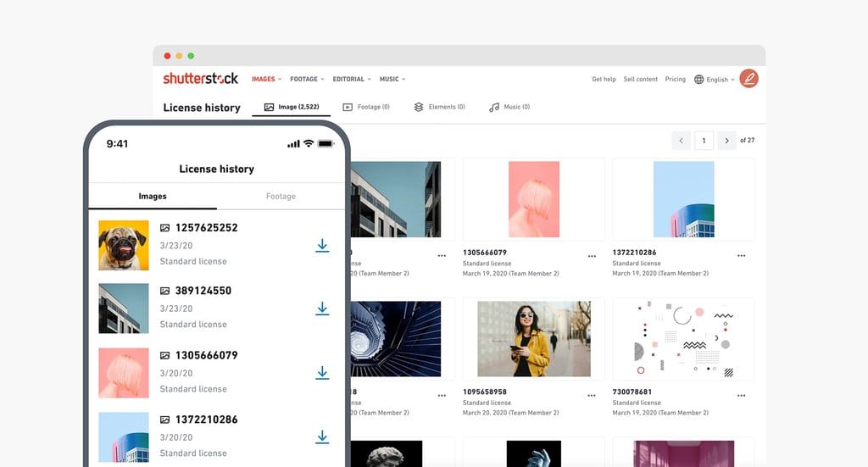Expand the Images navigation dropdown
This screenshot has height=467, width=868.
tap(266, 79)
